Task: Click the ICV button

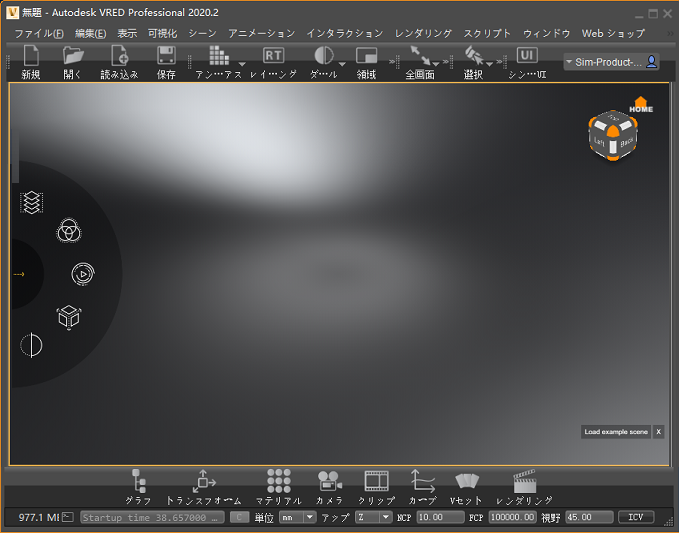Action: [x=636, y=517]
